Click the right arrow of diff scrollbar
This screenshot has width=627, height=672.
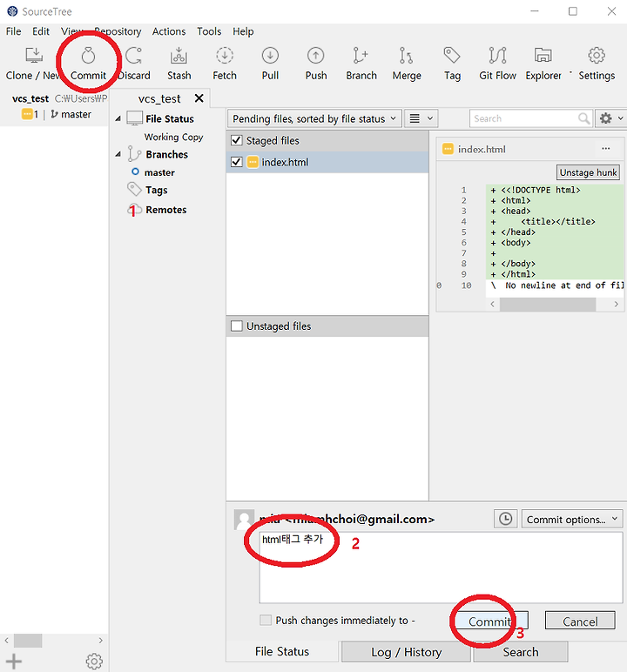(x=616, y=305)
